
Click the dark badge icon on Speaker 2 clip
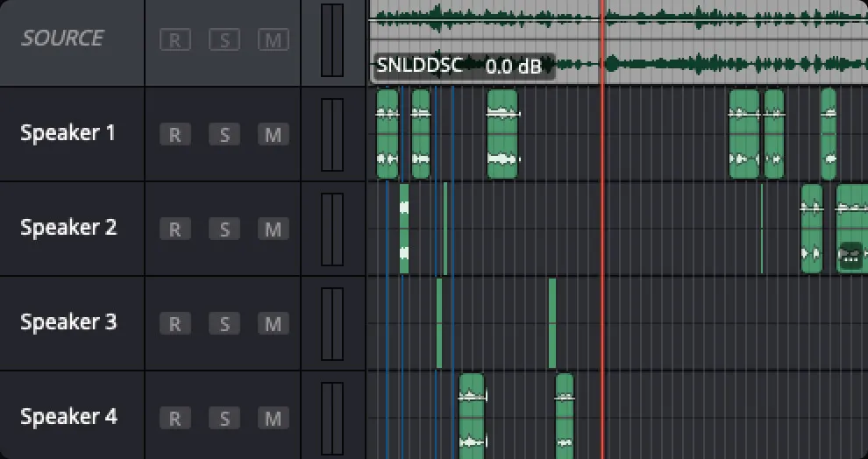tap(850, 255)
